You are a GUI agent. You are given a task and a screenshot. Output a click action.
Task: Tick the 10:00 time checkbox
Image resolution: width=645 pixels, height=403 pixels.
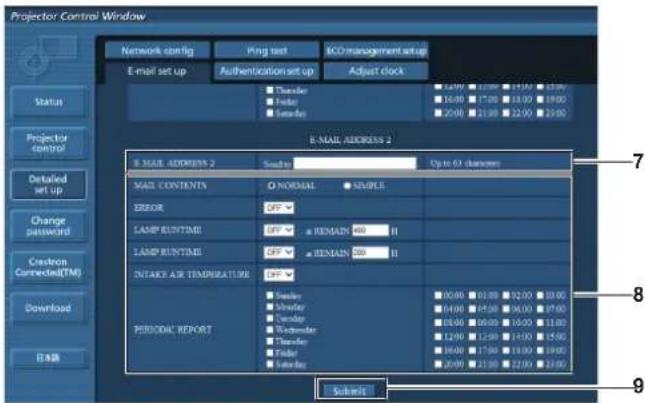[506, 323]
